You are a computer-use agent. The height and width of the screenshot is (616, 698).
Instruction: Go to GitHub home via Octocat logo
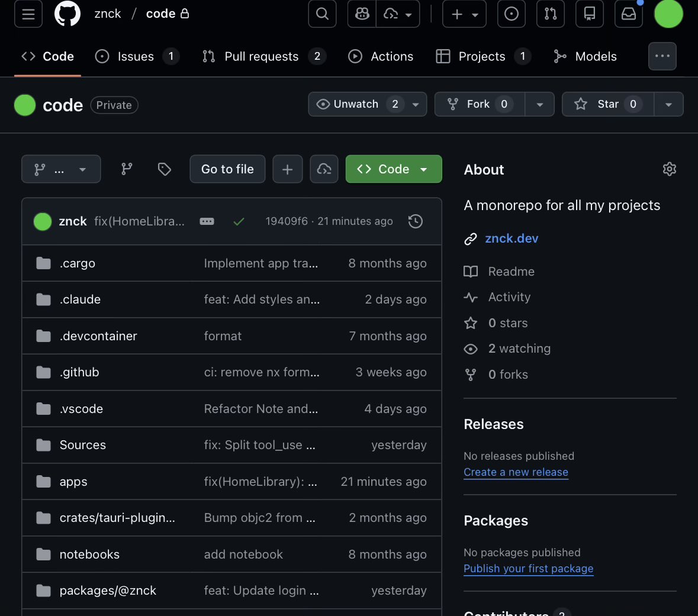coord(67,14)
